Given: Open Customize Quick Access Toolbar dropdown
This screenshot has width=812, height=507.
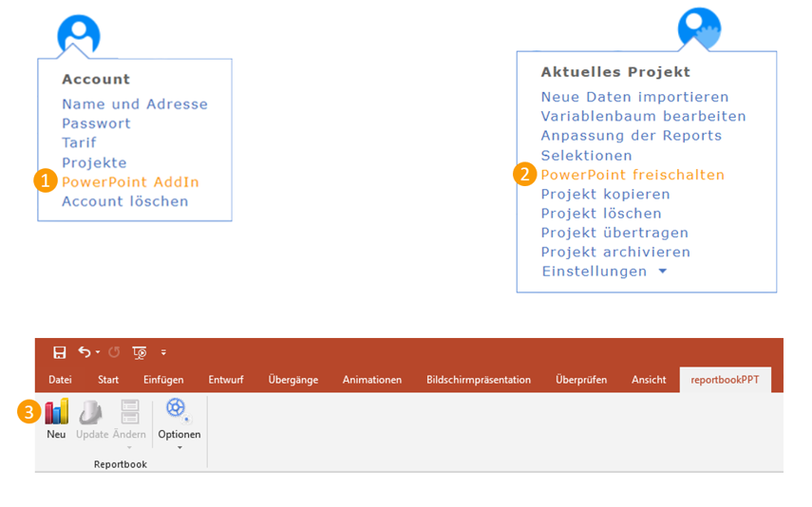Looking at the screenshot, I should [x=163, y=352].
